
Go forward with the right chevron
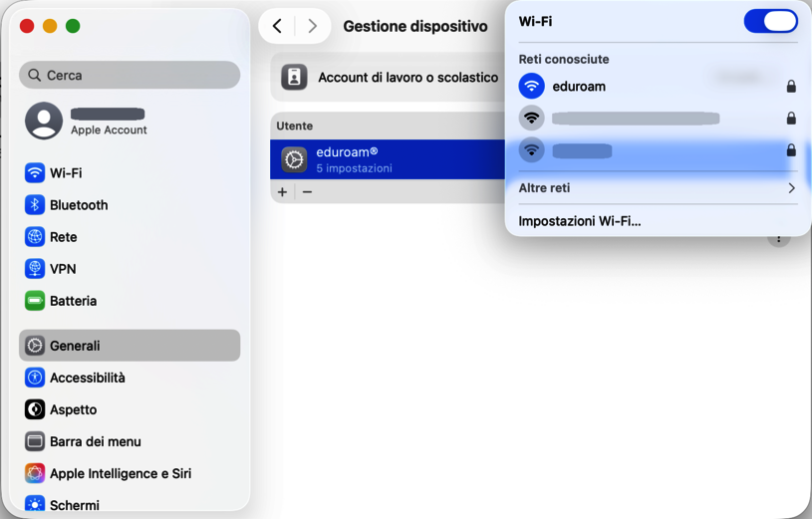[313, 27]
